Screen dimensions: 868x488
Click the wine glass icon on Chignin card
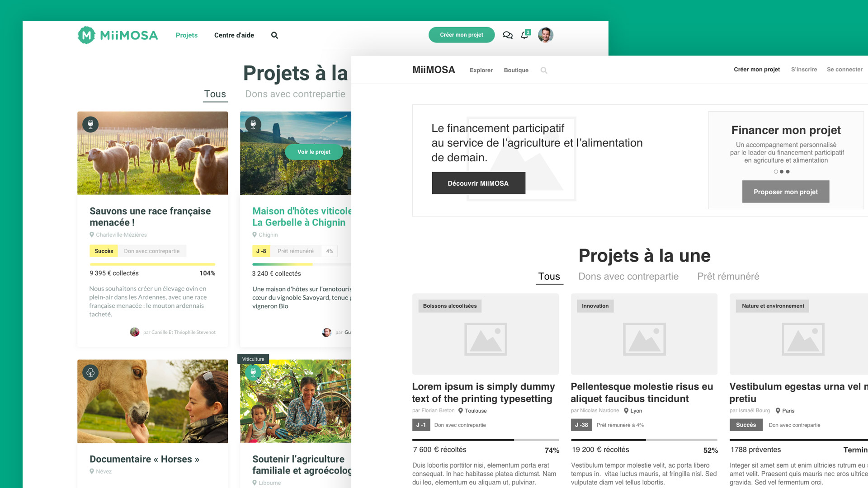(x=253, y=124)
